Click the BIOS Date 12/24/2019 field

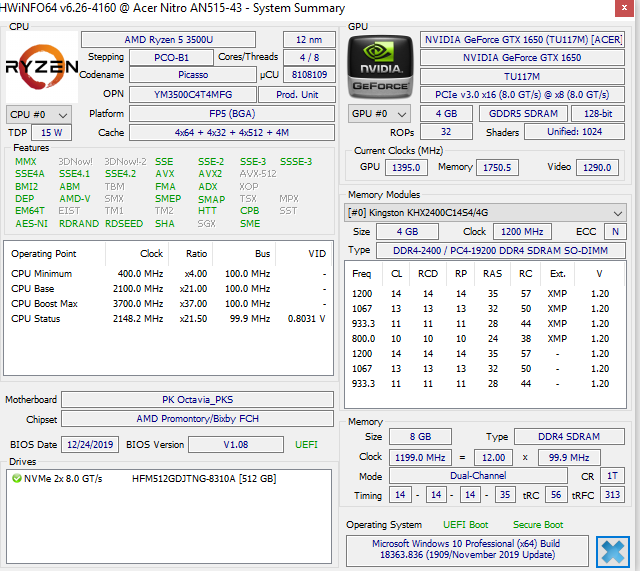[90, 444]
